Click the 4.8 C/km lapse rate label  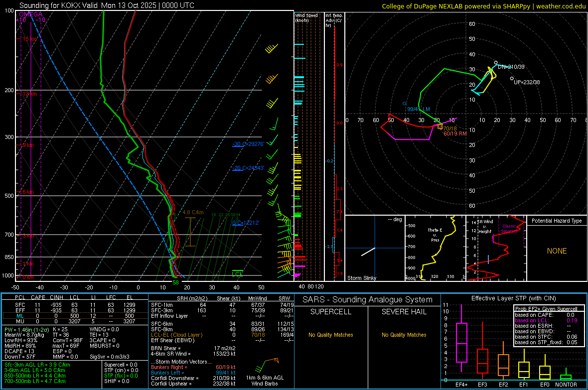click(x=193, y=212)
